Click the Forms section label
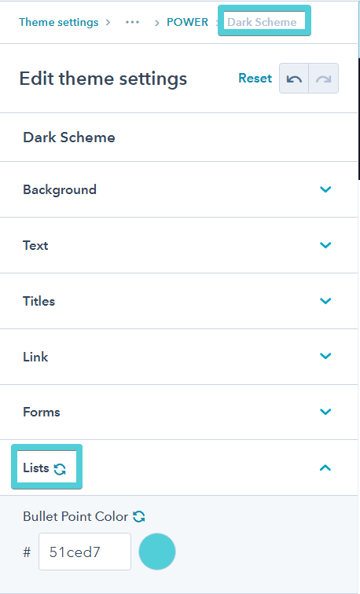The width and height of the screenshot is (360, 594). click(x=42, y=412)
